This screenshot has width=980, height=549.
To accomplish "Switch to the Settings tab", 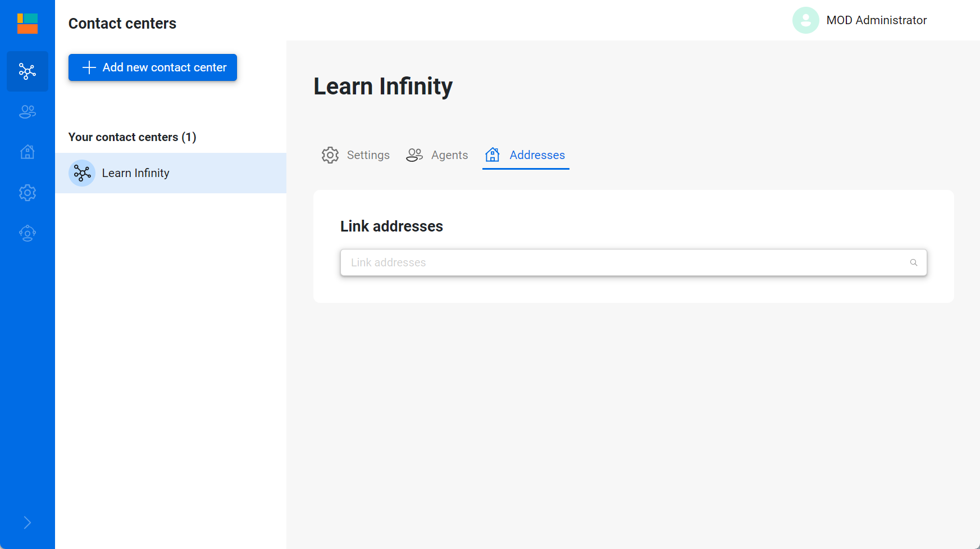I will 368,155.
